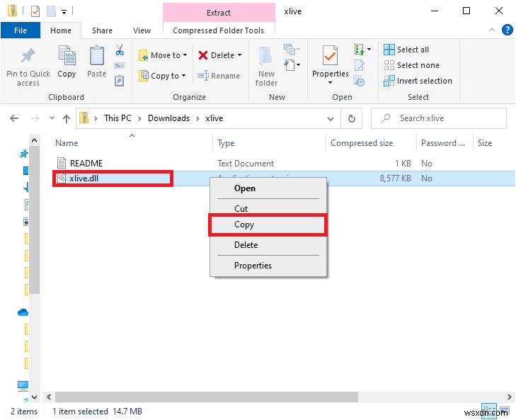Sort by Compressed size column header

[362, 143]
